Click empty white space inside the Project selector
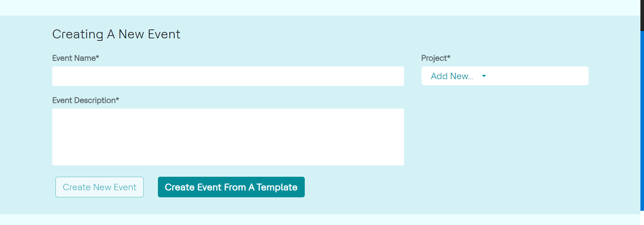Image resolution: width=644 pixels, height=225 pixels. (x=541, y=76)
